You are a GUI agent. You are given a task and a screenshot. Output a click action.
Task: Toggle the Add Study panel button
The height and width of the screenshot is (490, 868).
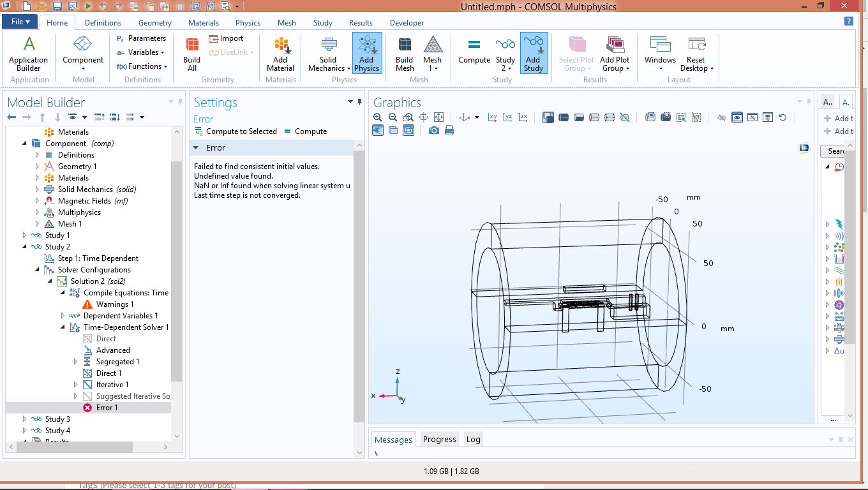coord(533,54)
